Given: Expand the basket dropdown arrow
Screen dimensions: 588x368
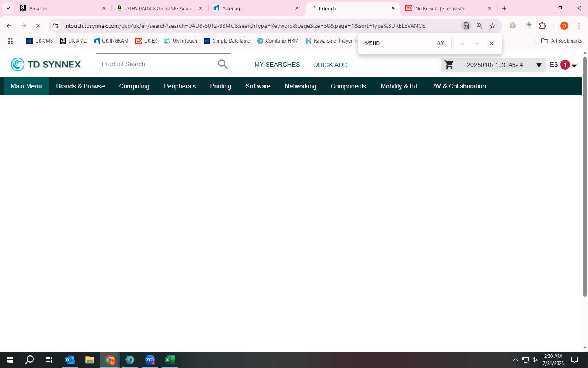Looking at the screenshot, I should (539, 65).
